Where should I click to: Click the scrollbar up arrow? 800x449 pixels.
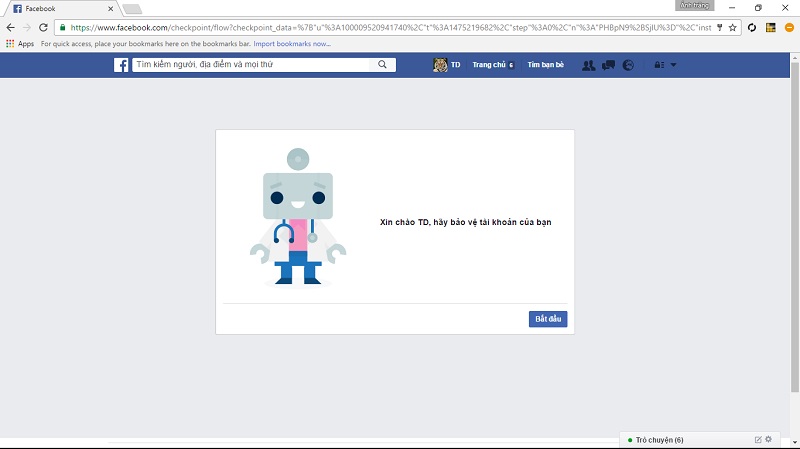pyautogui.click(x=795, y=57)
